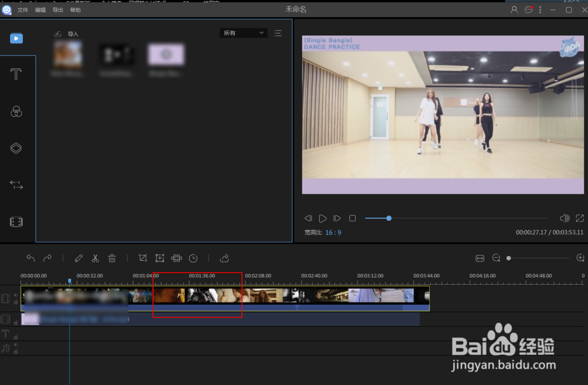Toggle media list view layout

[278, 33]
